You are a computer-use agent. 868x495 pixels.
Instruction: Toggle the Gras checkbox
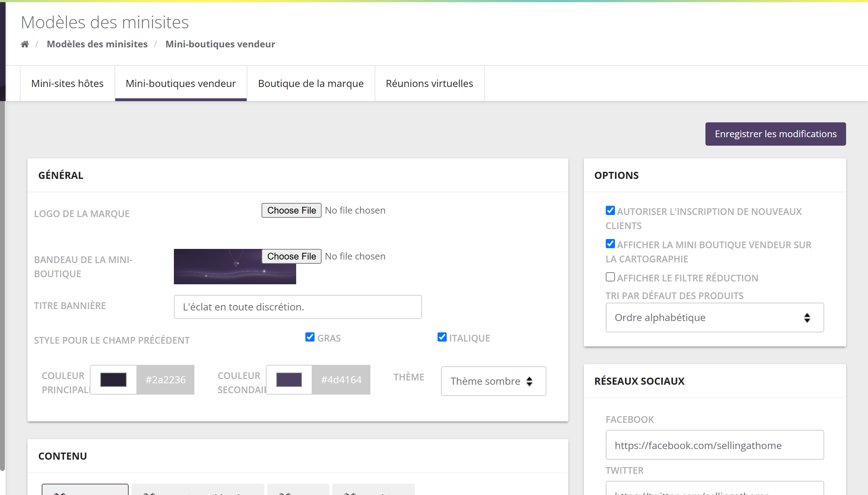coord(310,337)
